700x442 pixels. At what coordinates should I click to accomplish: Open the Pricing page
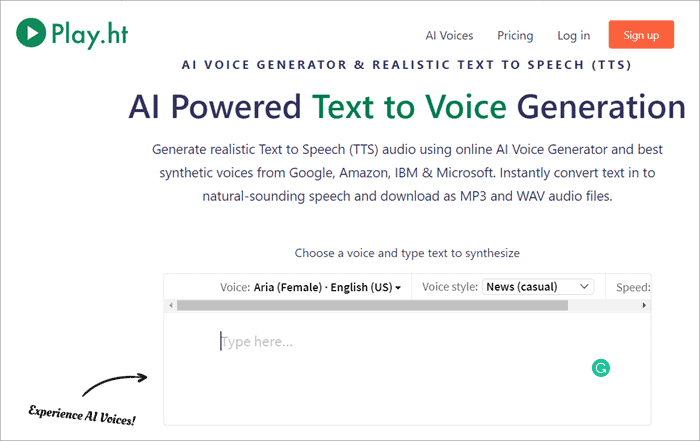pyautogui.click(x=515, y=36)
